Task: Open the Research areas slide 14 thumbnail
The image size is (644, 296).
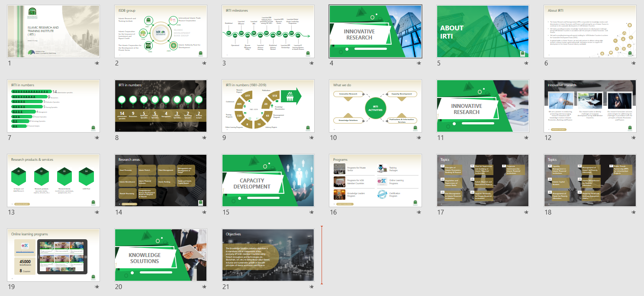Action: point(161,180)
